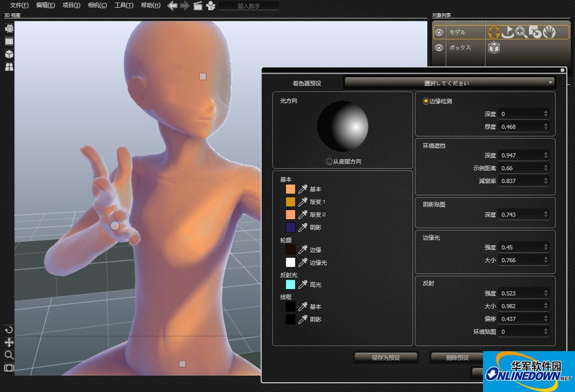Screen dimensions: 575x392
Task: Click the cyan 高光 color swatch
Action: (x=290, y=285)
